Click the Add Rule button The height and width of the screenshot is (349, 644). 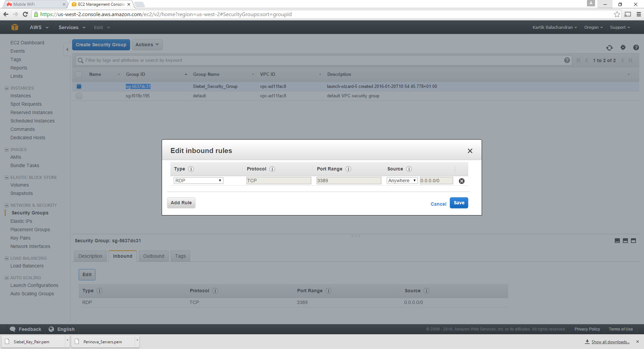click(181, 203)
